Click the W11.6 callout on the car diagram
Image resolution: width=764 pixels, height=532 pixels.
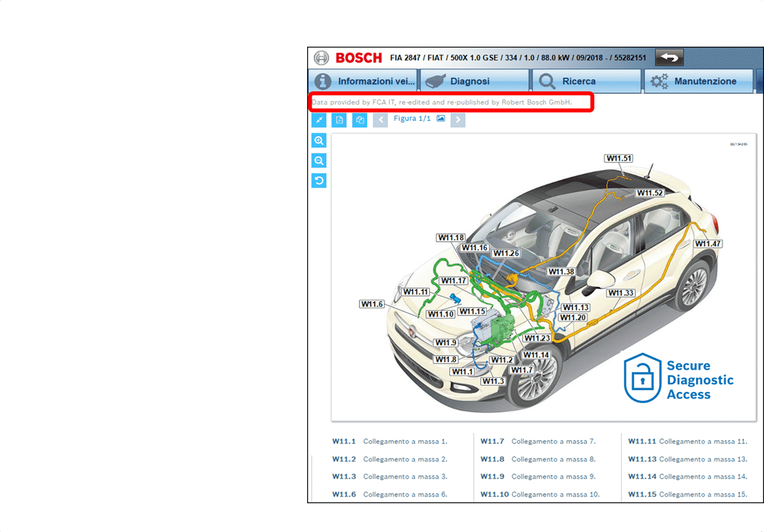[x=372, y=304]
